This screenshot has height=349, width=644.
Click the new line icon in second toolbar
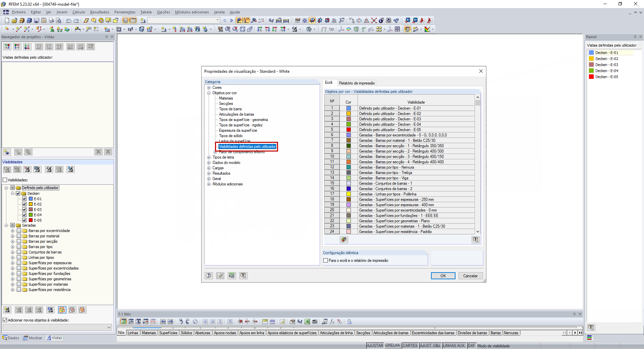tap(18, 29)
